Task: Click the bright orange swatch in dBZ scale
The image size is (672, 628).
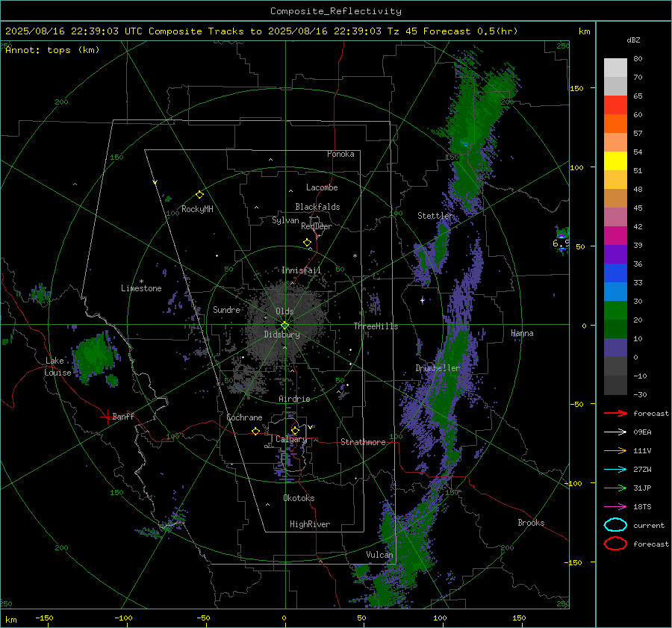Action: tap(615, 124)
